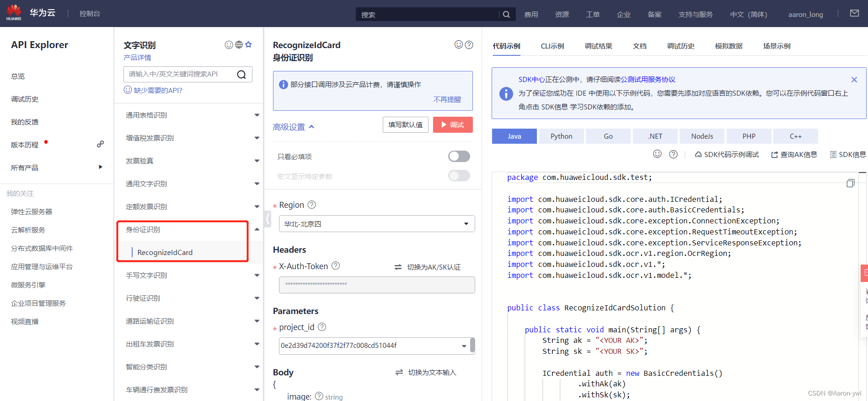Viewport: 868px width, 401px height.
Task: Click the help icon next to image parameter
Action: click(x=319, y=396)
